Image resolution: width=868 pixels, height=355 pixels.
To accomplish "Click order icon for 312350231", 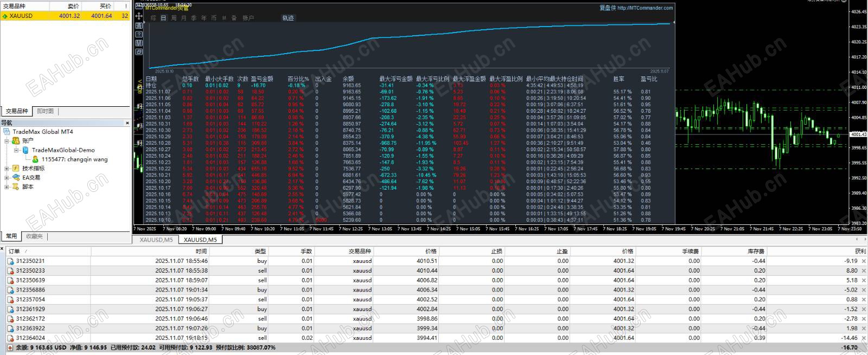I will pyautogui.click(x=10, y=261).
